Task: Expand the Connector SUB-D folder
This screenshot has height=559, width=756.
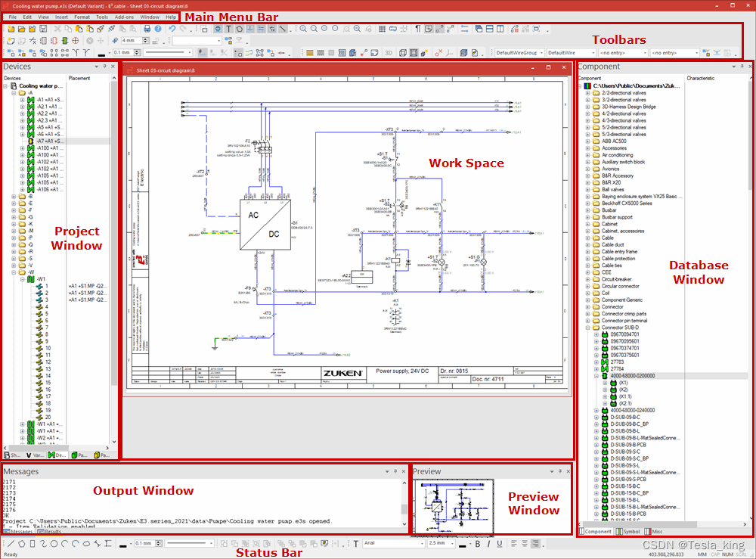Action: click(587, 328)
